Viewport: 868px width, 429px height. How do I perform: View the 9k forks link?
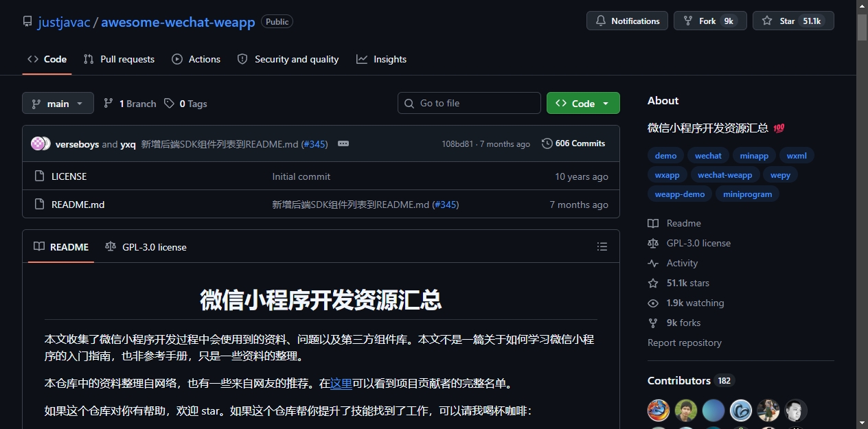pos(674,323)
